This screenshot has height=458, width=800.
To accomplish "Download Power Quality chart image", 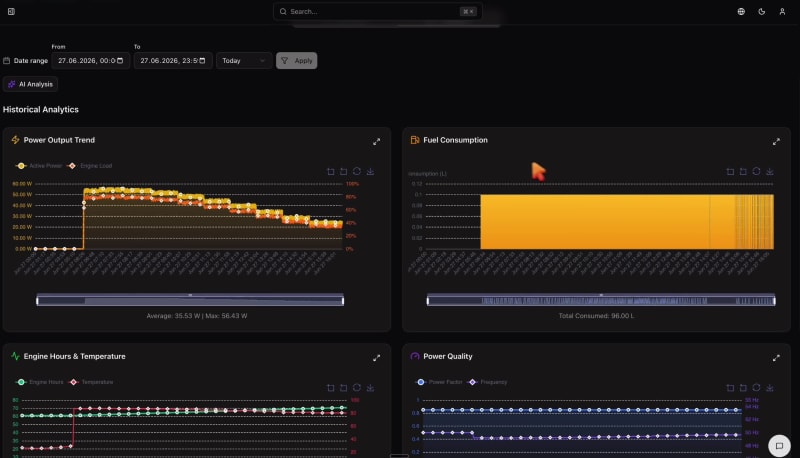I will pos(770,388).
